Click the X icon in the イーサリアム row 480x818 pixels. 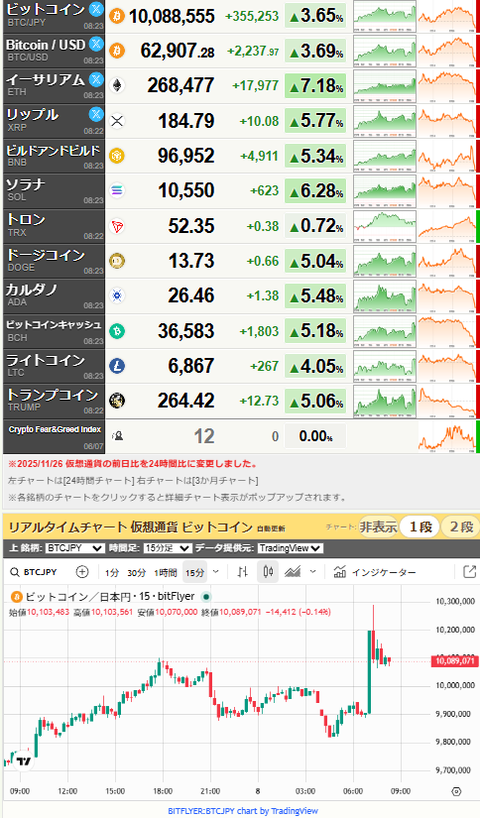pos(96,79)
